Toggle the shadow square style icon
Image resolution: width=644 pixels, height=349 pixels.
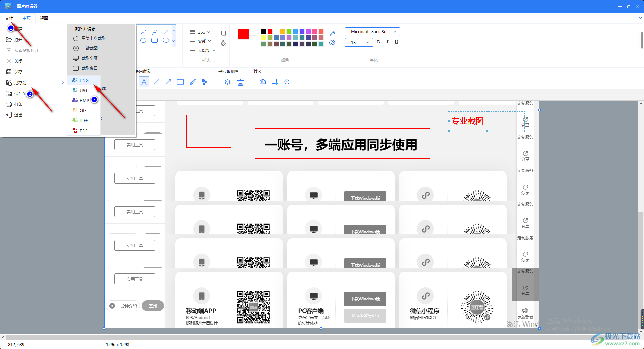coord(224,33)
